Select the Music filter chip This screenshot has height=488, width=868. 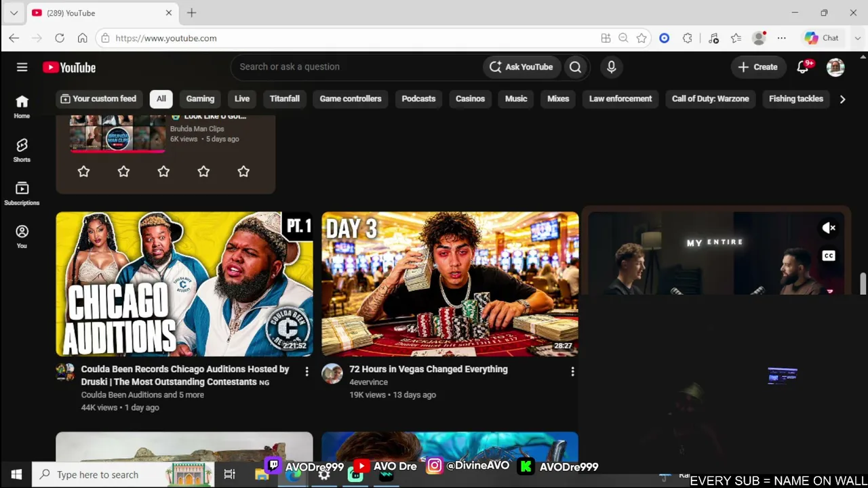pyautogui.click(x=516, y=99)
